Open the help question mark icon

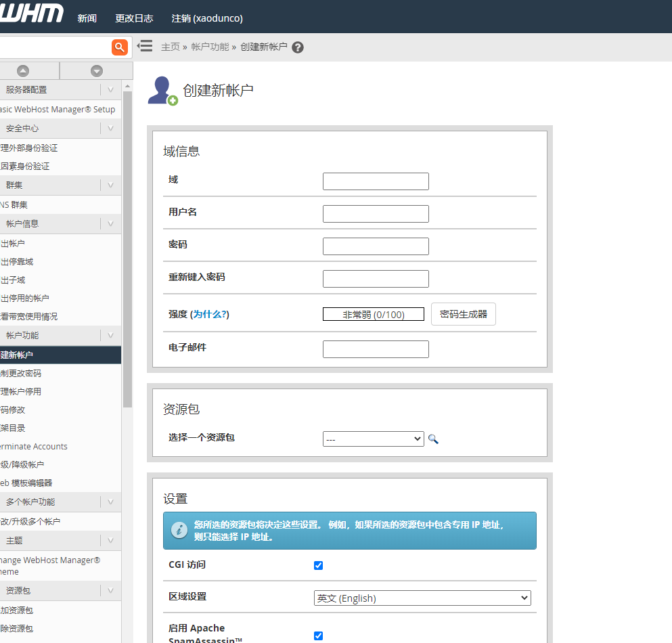tap(298, 47)
